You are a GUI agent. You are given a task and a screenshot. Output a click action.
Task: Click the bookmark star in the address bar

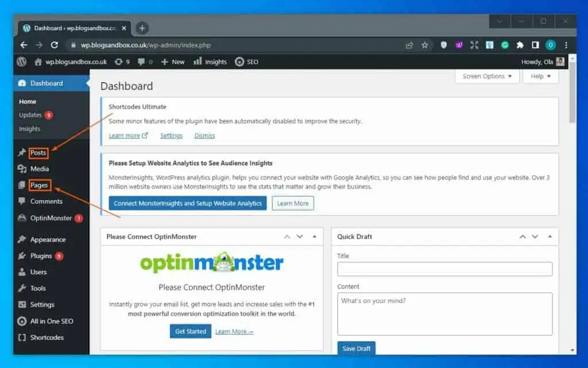click(x=423, y=44)
